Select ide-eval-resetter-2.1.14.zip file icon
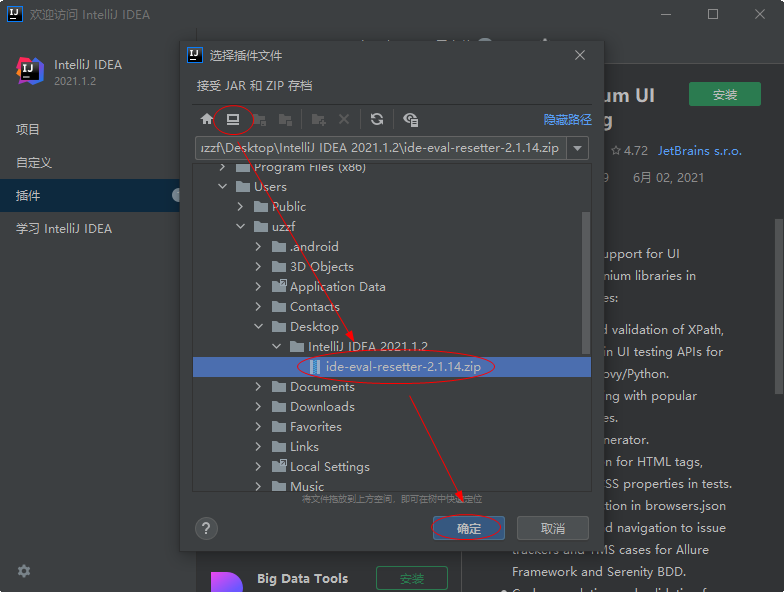 click(314, 367)
